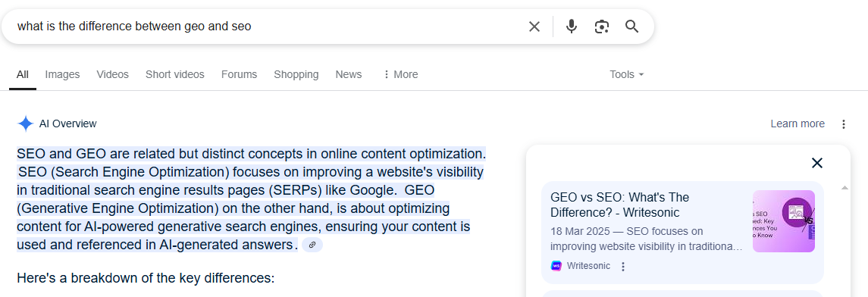Click the sources panel scrollbar up arrow
868x297 pixels.
coord(844,188)
